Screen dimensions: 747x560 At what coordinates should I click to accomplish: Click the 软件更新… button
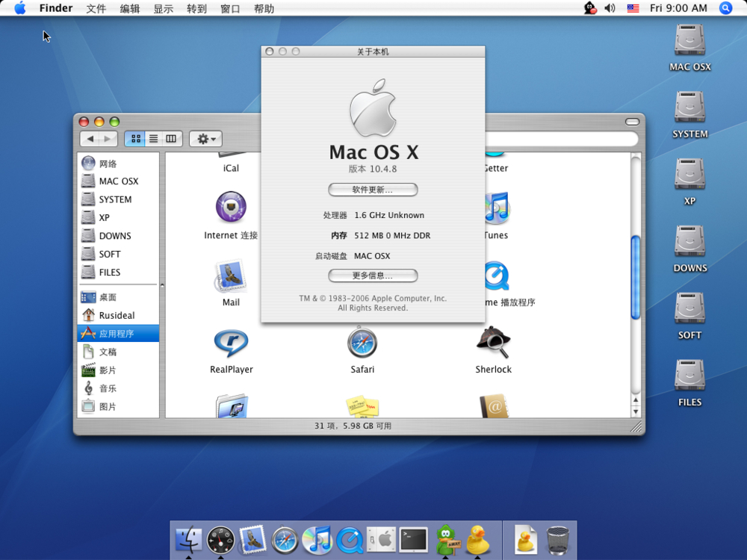373,190
